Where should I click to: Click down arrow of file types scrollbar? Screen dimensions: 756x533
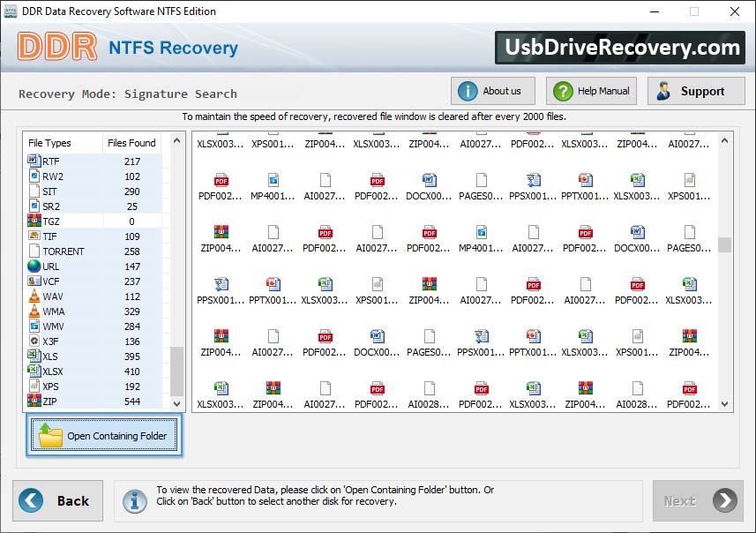[177, 403]
